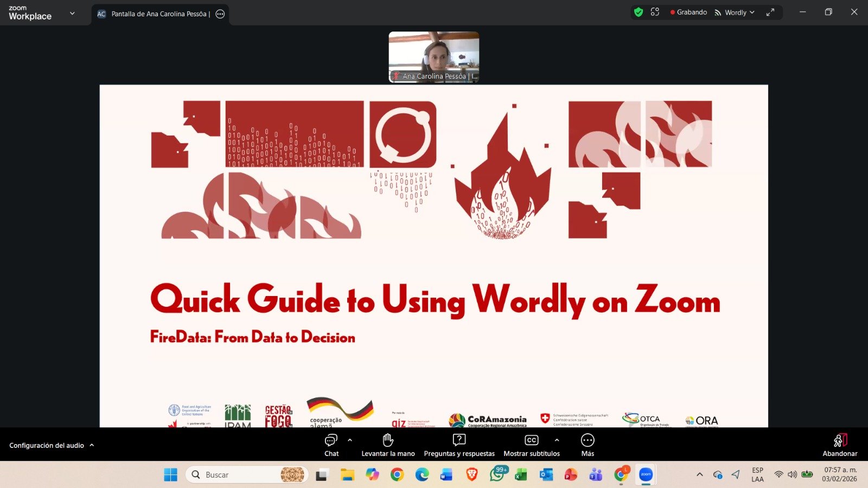Viewport: 868px width, 488px height.
Task: Click the Grabando recording indicator
Action: pos(688,12)
